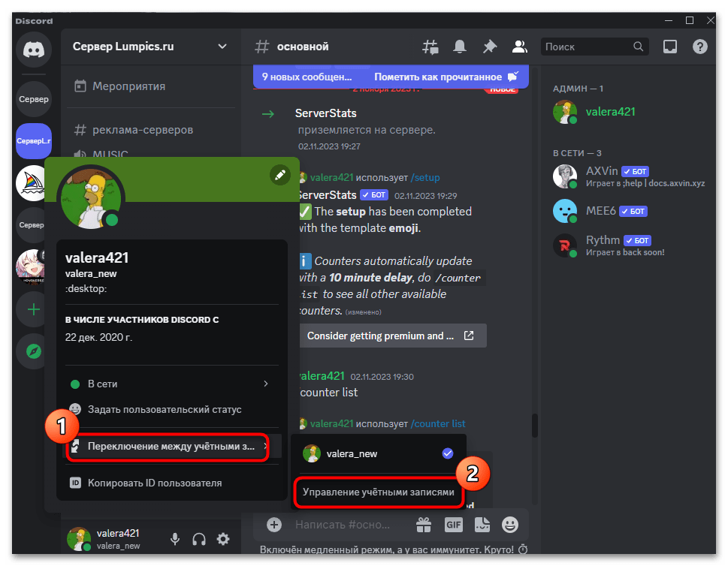This screenshot has height=566, width=728.
Task: Open the GIF picker
Action: 453,525
